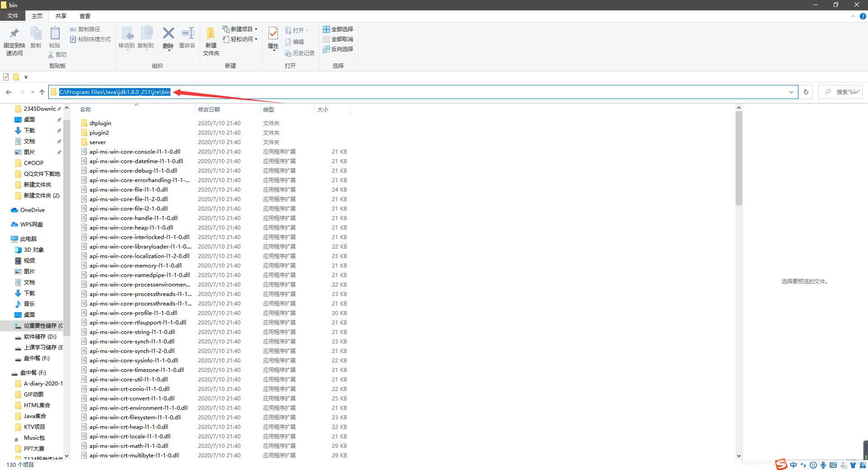Screen dimensions: 868x470
Task: Open recent locations dropdown arrow
Action: tap(33, 92)
